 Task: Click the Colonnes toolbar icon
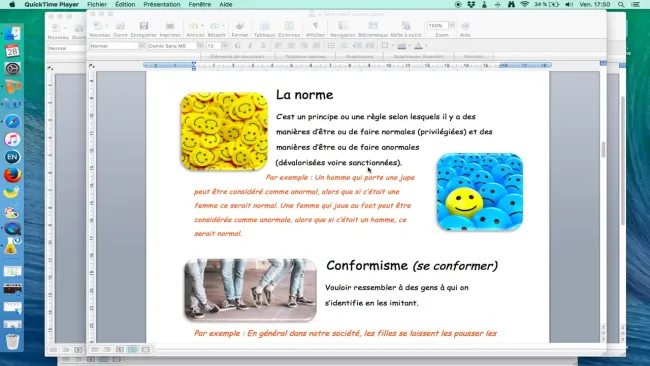coord(289,26)
